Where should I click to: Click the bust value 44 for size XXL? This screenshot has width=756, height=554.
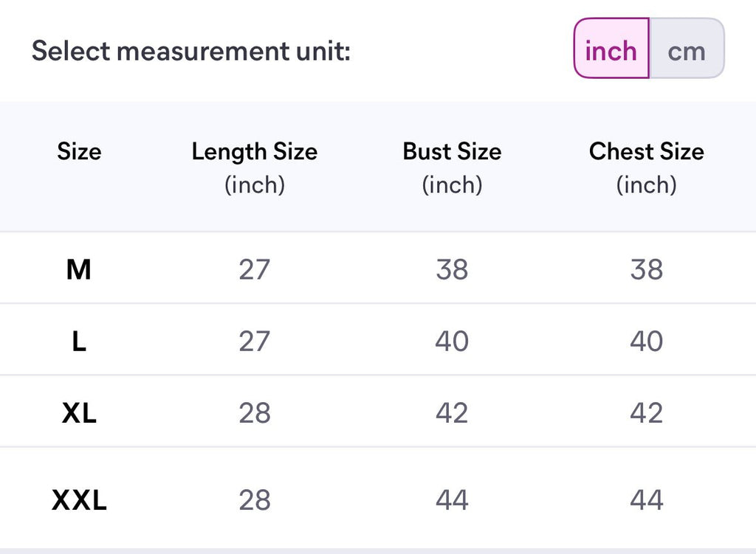pyautogui.click(x=452, y=501)
